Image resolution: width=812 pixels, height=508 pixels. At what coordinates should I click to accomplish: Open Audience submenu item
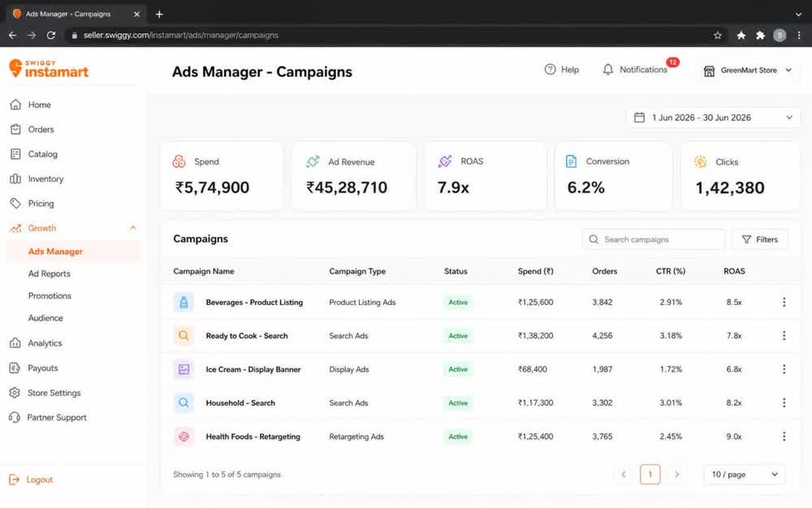pos(45,318)
